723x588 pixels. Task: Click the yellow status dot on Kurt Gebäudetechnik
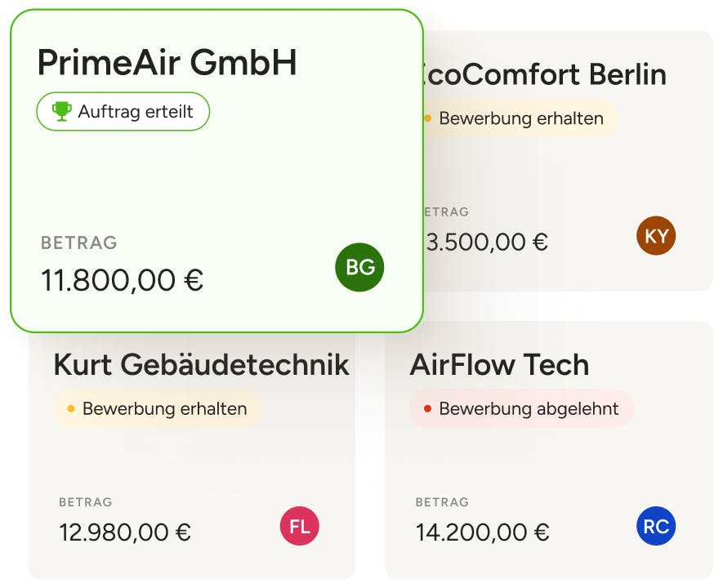pyautogui.click(x=71, y=408)
